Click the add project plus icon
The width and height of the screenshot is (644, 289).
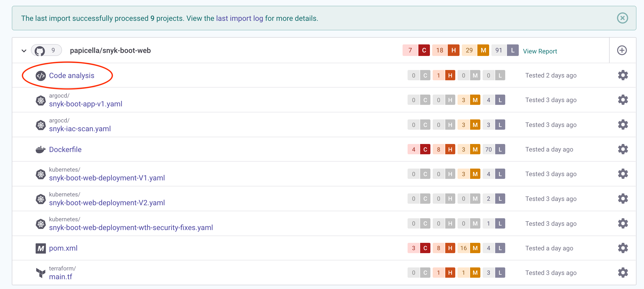[x=622, y=50]
